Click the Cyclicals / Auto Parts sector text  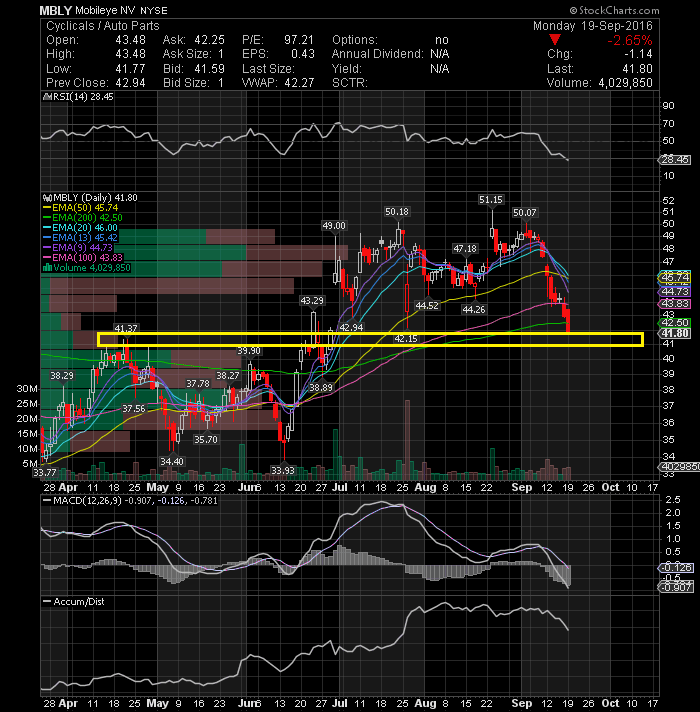point(103,26)
